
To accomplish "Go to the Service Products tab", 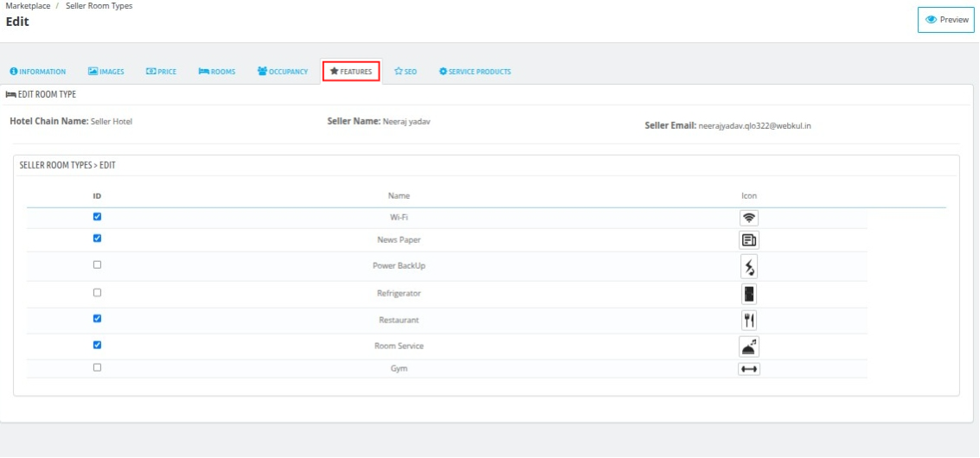I will pos(475,72).
